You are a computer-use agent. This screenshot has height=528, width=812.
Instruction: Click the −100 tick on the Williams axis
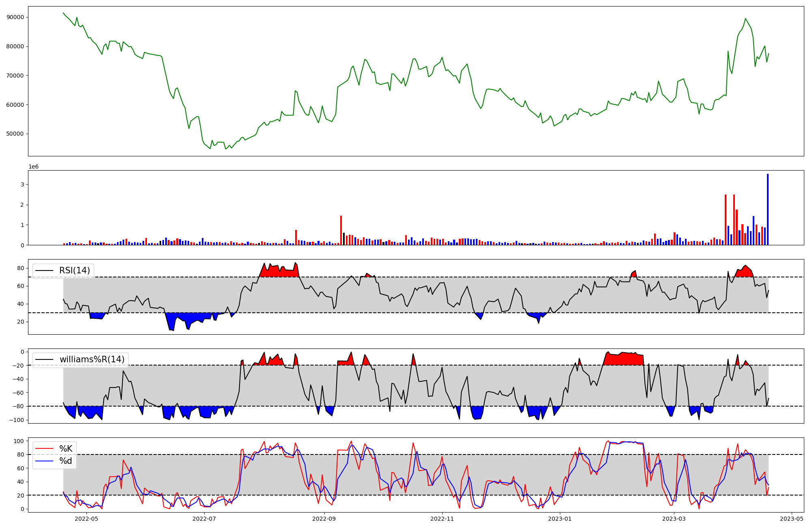pyautogui.click(x=17, y=420)
